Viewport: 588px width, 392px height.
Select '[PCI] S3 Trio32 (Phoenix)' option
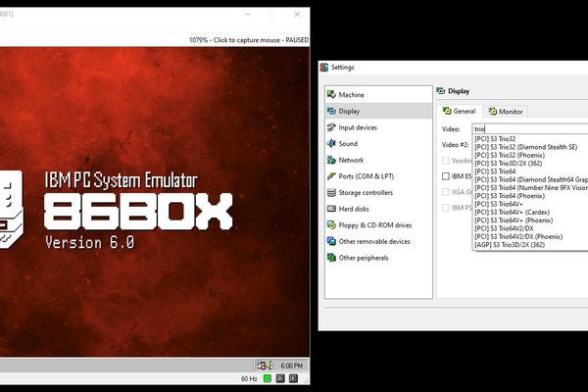coord(530,155)
